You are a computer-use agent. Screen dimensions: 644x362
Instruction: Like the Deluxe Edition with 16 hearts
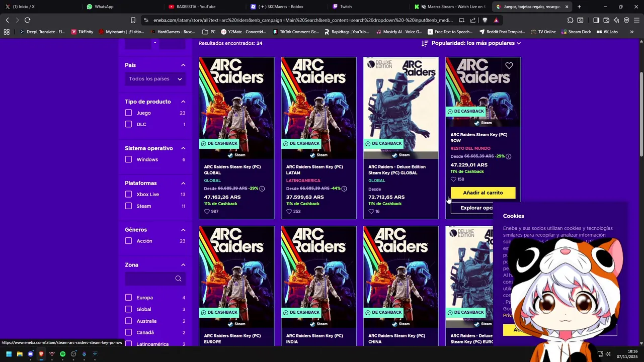tap(371, 212)
